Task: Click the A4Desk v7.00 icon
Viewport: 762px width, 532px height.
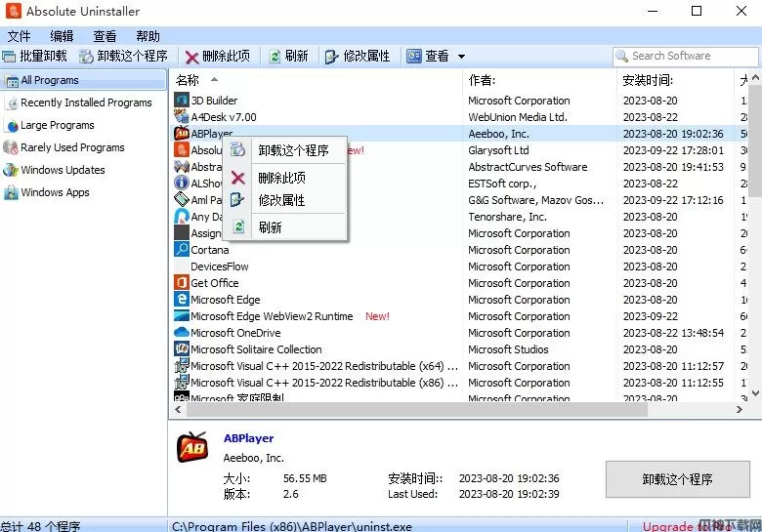Action: coord(182,116)
